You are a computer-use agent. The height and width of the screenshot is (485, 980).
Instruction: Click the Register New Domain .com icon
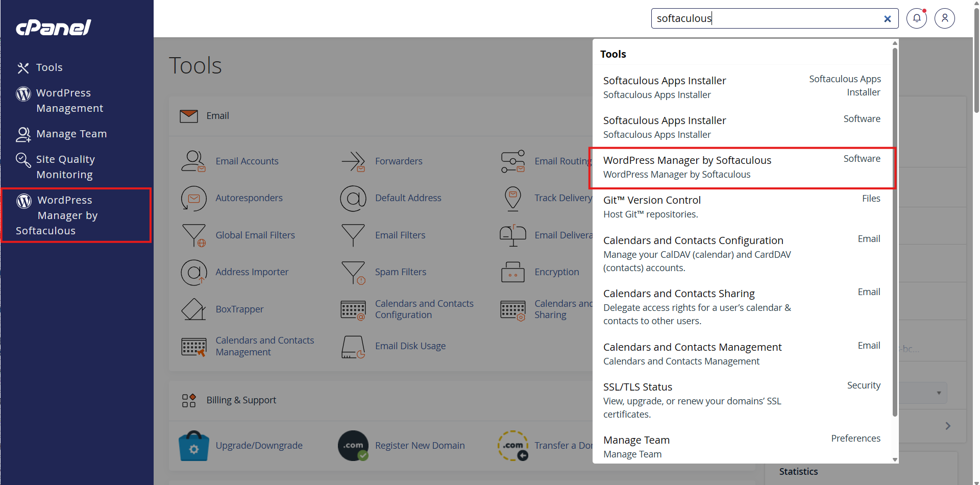[x=353, y=446]
